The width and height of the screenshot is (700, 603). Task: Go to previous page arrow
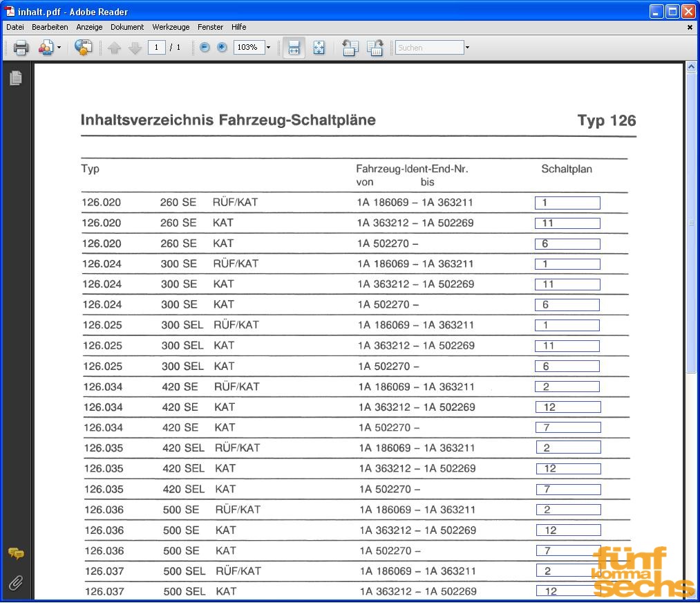click(114, 47)
